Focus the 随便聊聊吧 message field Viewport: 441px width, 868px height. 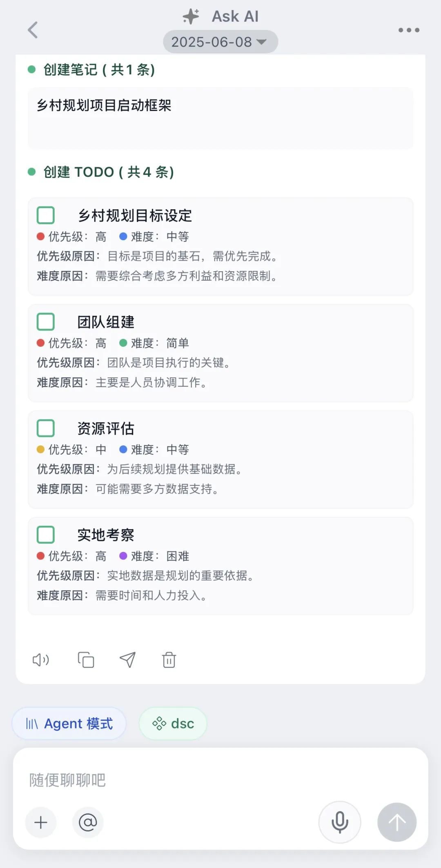(x=220, y=780)
